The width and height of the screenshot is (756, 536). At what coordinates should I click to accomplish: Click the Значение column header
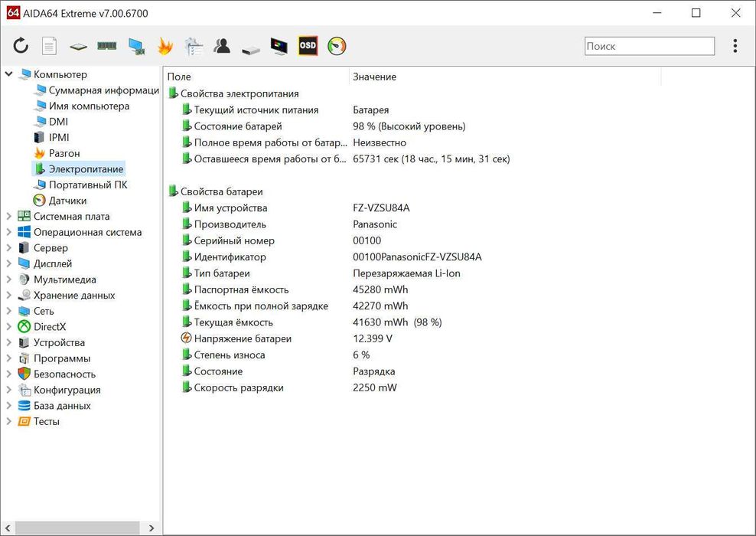(x=375, y=77)
